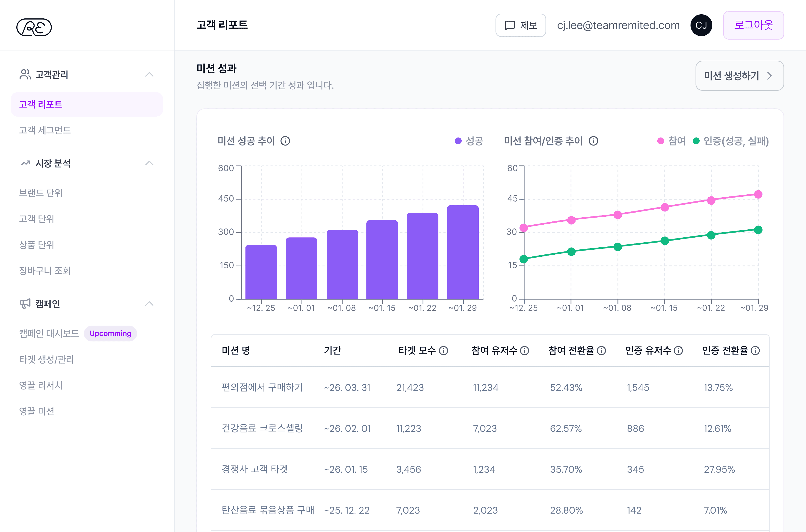Go to 브랜드 단위 menu item
Viewport: 806px width, 532px height.
(x=41, y=193)
